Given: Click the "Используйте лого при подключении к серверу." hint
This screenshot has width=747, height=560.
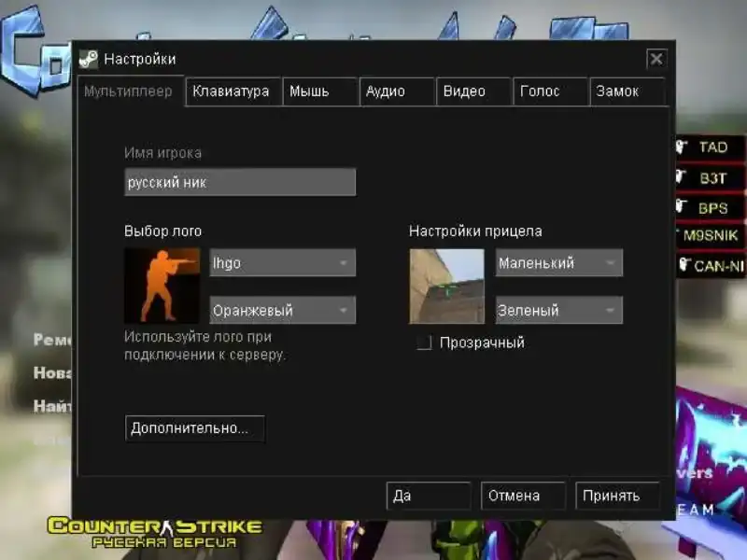Looking at the screenshot, I should [204, 345].
